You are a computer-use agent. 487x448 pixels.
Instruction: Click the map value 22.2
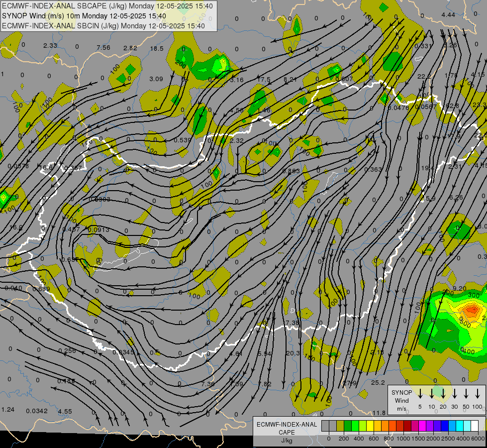click(x=424, y=77)
